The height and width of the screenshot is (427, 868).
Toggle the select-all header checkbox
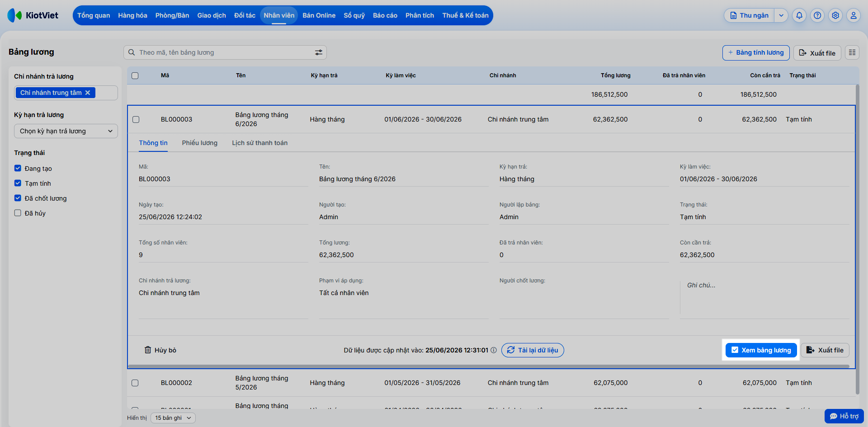135,75
